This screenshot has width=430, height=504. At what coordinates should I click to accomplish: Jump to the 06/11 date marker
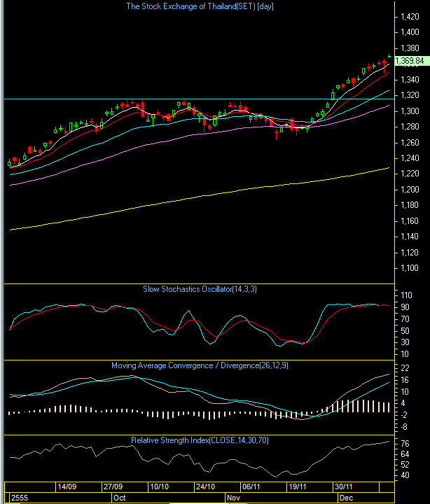click(x=251, y=486)
